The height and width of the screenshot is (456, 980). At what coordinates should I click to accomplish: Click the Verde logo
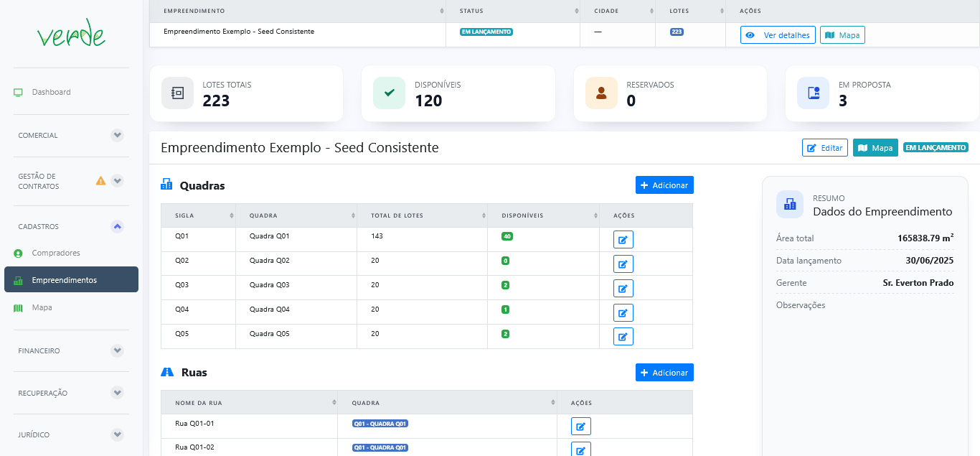(71, 34)
